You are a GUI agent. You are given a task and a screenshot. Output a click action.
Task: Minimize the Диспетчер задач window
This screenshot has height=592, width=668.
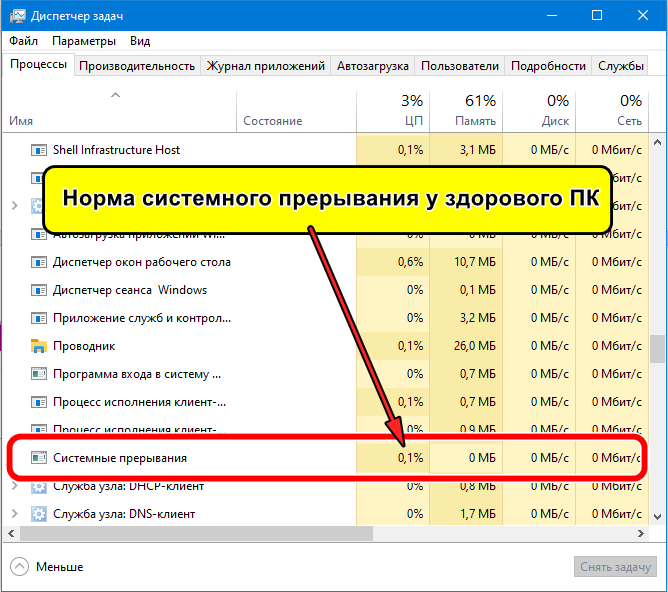click(552, 16)
